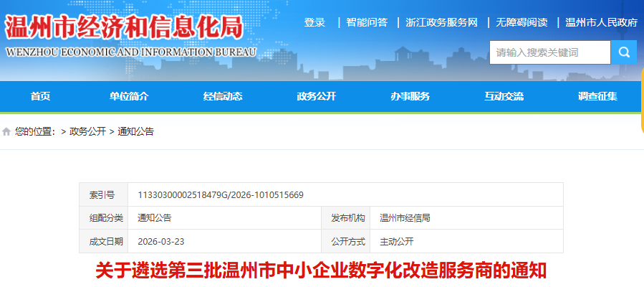
Task: Visit the 温州市人民政府 link
Action: [601, 22]
